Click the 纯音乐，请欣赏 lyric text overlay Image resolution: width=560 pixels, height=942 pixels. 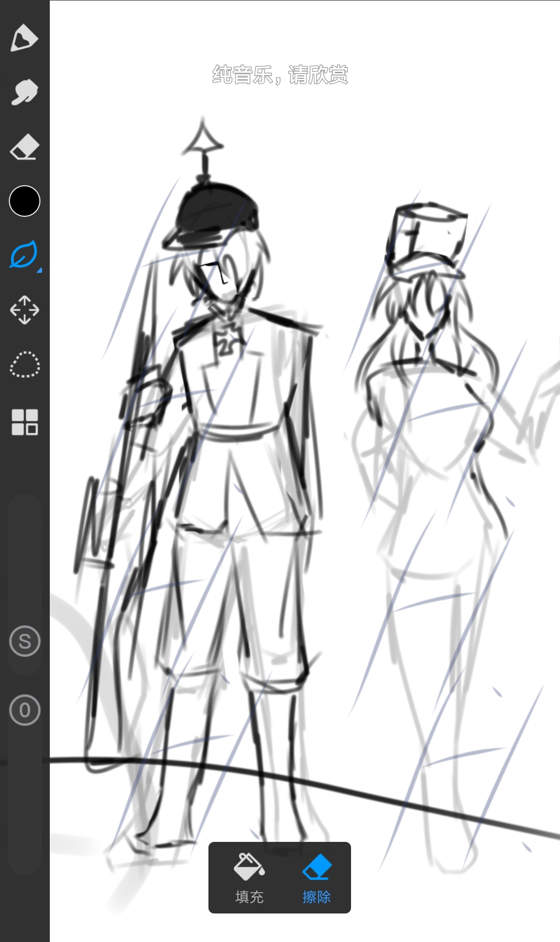[x=280, y=75]
